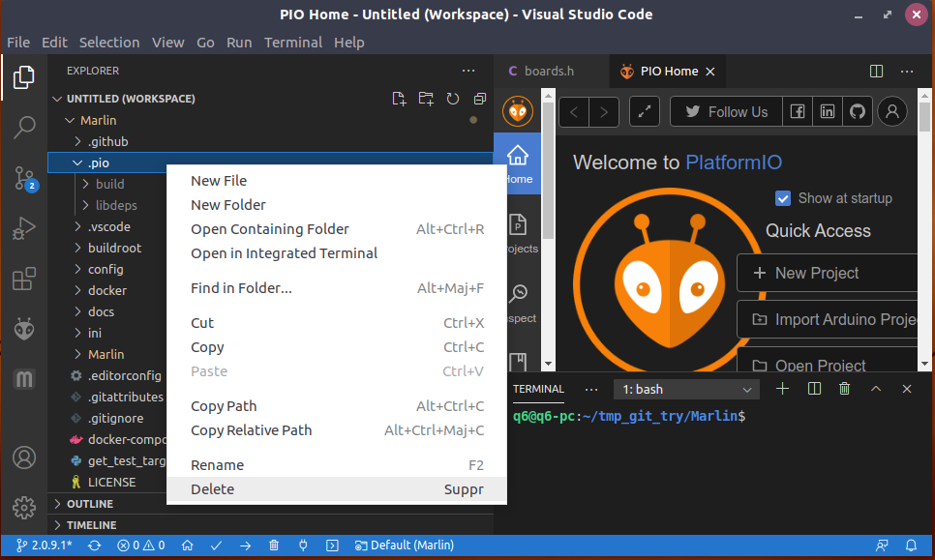935x560 pixels.
Task: Click PlatformIO Upload arrow in status bar
Action: pyautogui.click(x=245, y=545)
